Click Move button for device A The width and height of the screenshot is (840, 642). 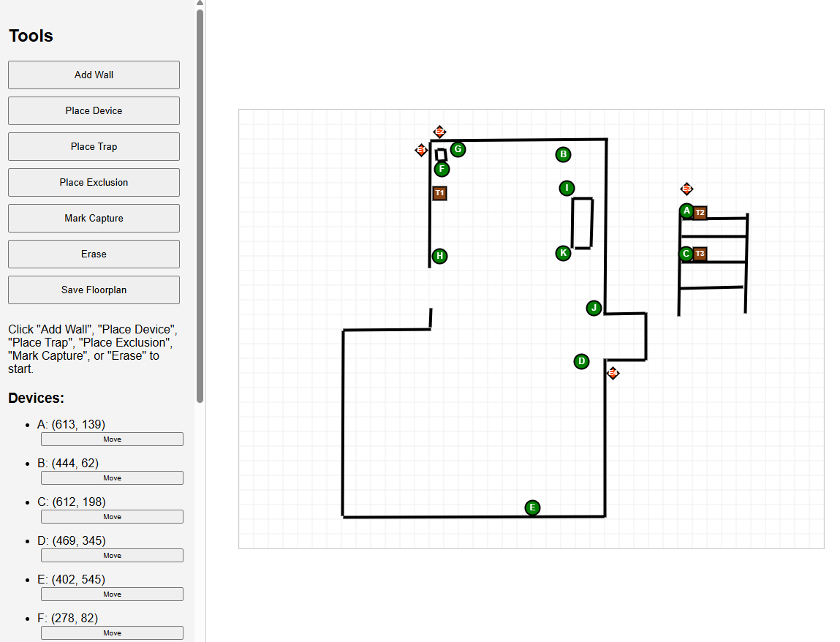tap(112, 439)
